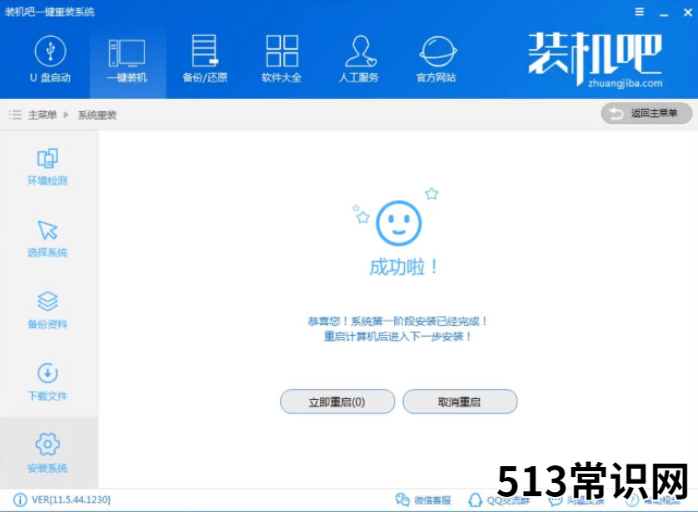Click the 重启计算机后进入下一步安装 message
Viewport: 698px width, 512px height.
pos(397,336)
